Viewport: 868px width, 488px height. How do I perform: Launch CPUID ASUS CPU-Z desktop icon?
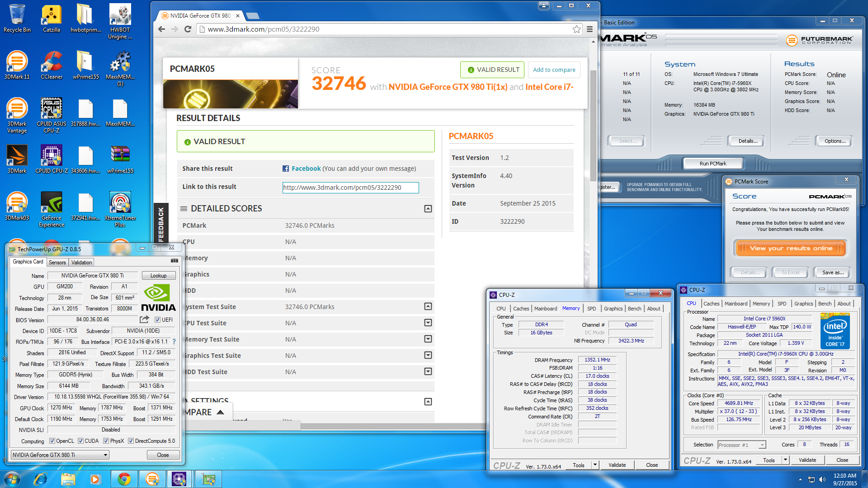pos(51,115)
